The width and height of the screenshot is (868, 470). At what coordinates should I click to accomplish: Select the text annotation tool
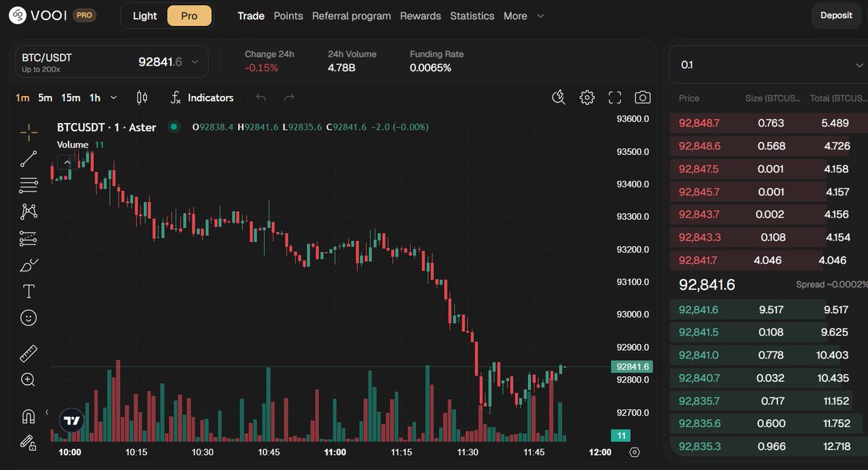tap(28, 291)
